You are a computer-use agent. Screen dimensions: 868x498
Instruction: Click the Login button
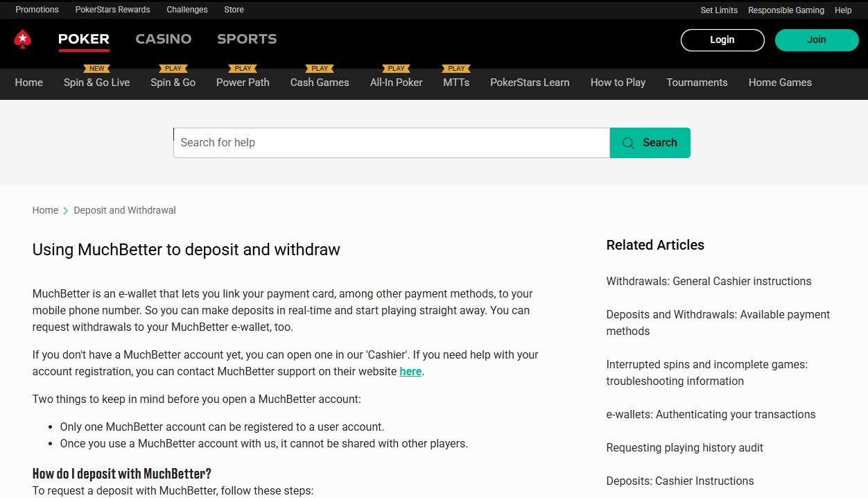point(722,40)
